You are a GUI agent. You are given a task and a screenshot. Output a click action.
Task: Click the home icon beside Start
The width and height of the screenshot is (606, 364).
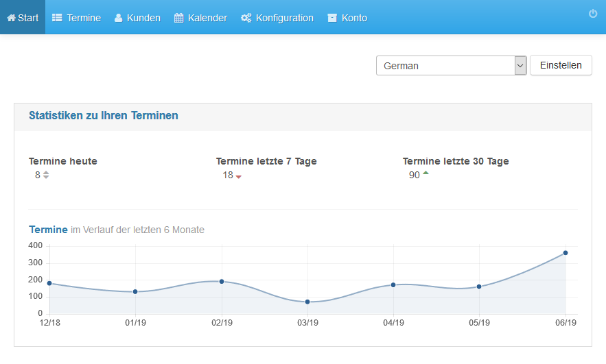point(11,18)
